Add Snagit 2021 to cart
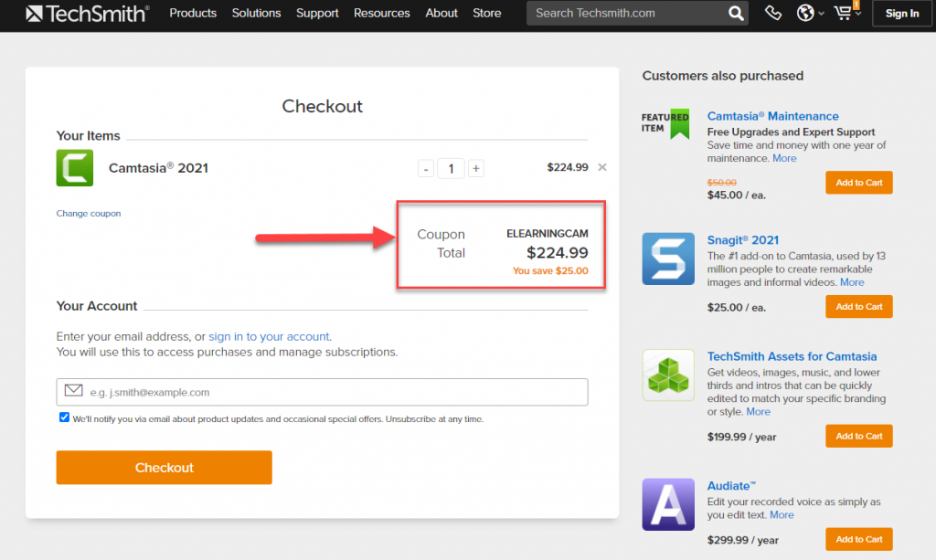 (859, 307)
